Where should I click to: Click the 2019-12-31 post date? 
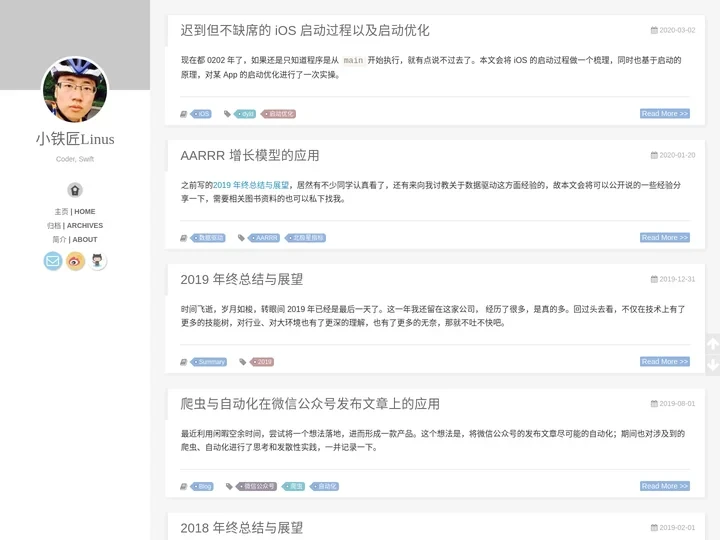tap(673, 279)
